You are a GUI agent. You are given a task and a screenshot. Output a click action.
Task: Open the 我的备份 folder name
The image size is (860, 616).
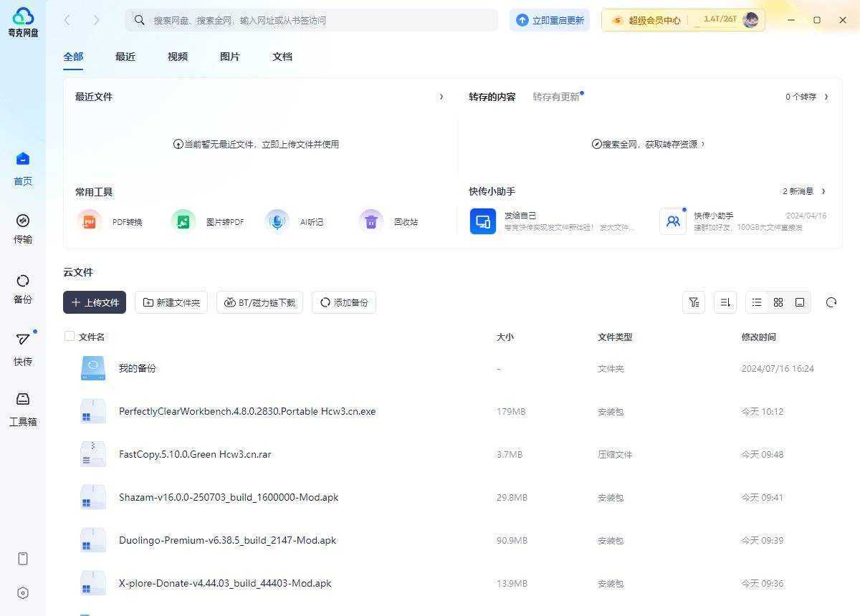138,368
